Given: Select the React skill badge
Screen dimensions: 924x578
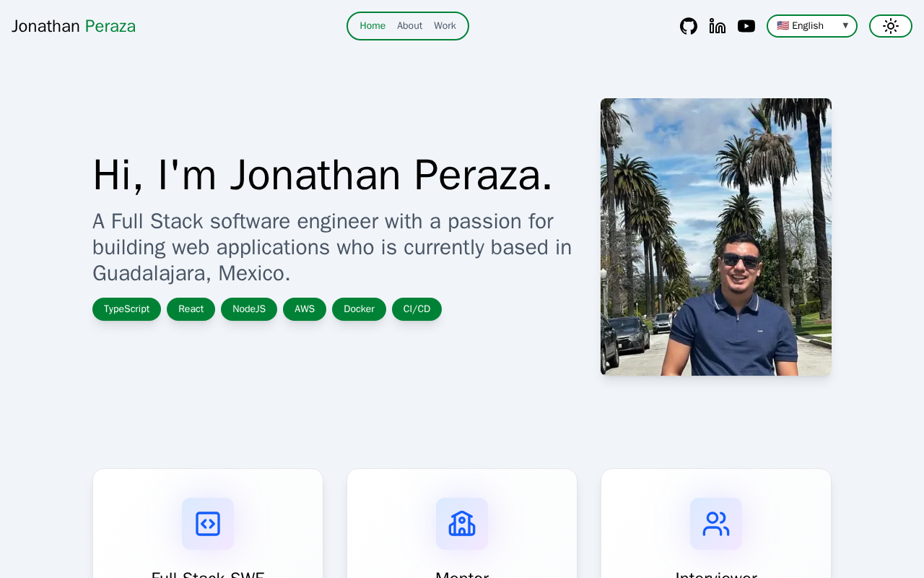Looking at the screenshot, I should pyautogui.click(x=191, y=309).
